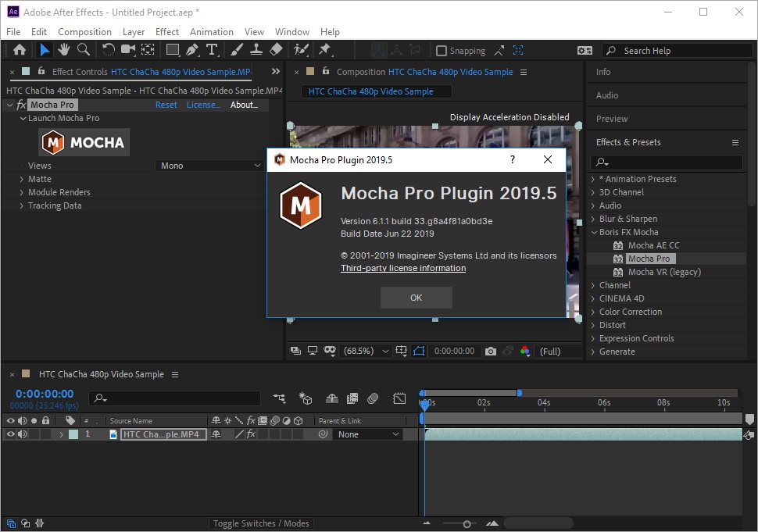Toggle effects fx switch on layer 1

(x=251, y=434)
